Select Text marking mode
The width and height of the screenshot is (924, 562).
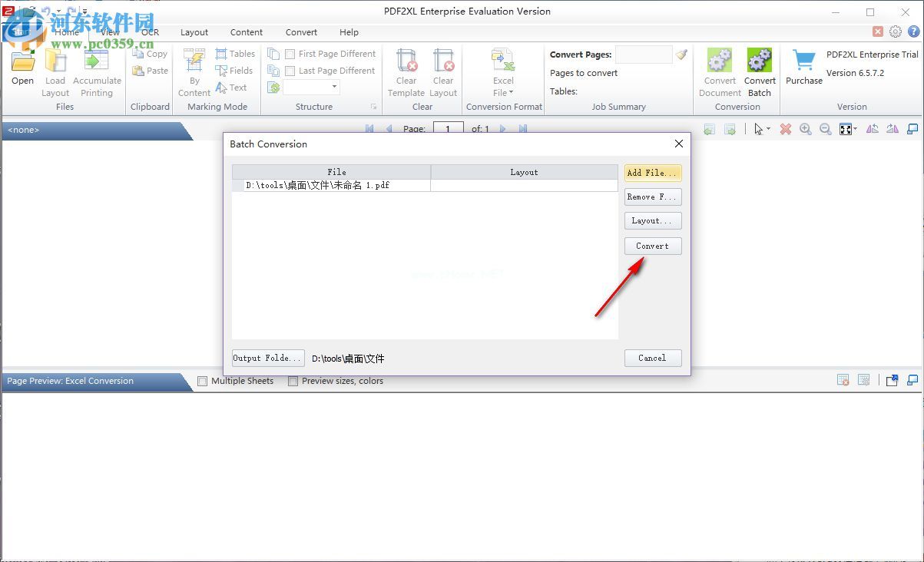[221, 88]
